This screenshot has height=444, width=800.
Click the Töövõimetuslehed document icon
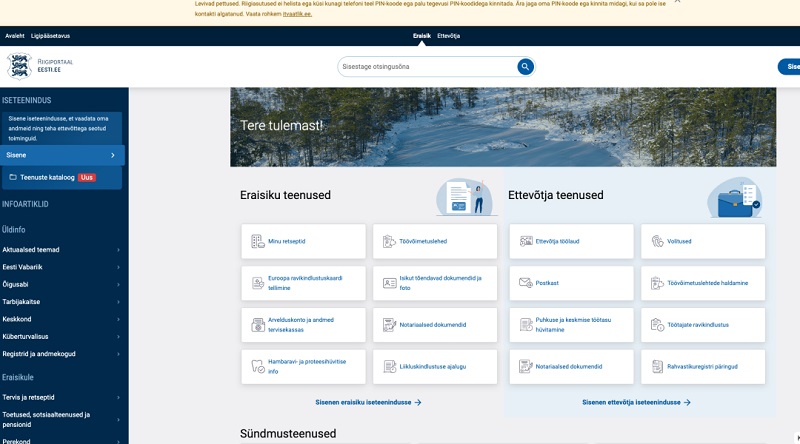click(x=390, y=241)
